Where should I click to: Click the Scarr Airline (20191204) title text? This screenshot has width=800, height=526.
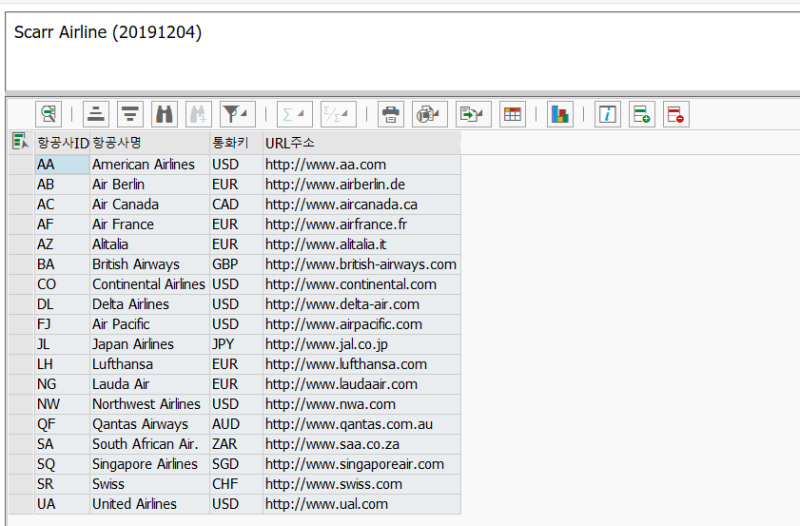pyautogui.click(x=108, y=32)
